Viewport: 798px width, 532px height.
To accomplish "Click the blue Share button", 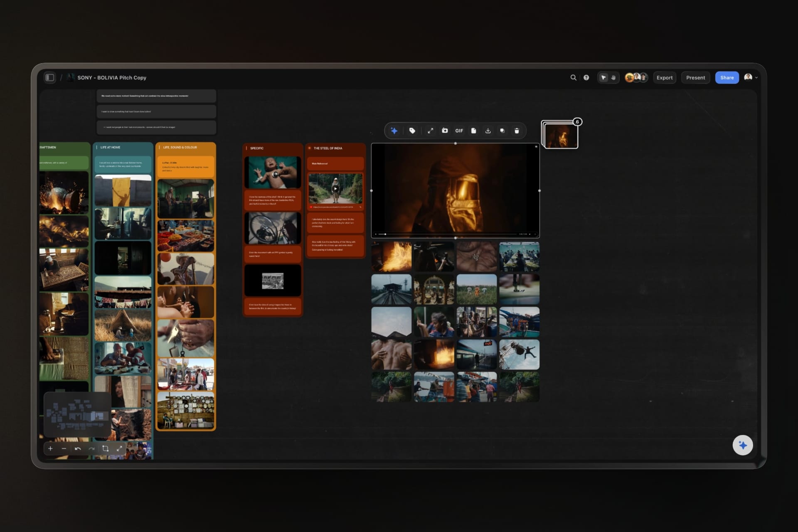I will (x=727, y=78).
